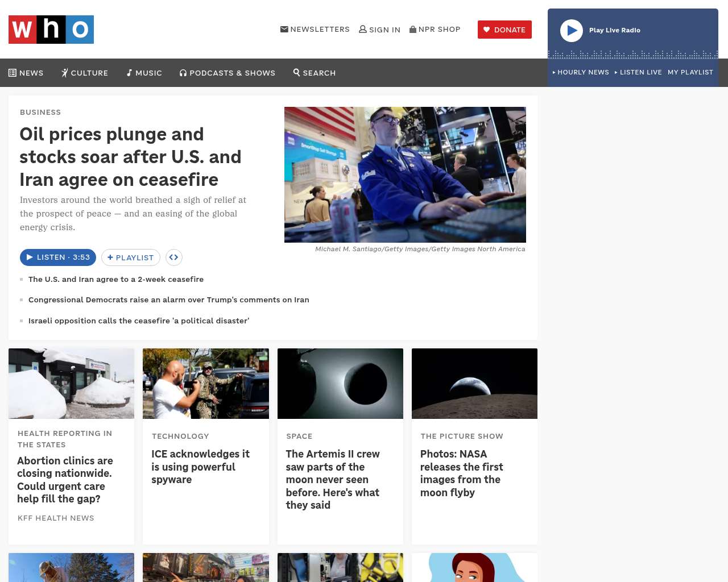The image size is (728, 582).
Task: Listen to the 3:53 oil prices story
Action: (58, 257)
